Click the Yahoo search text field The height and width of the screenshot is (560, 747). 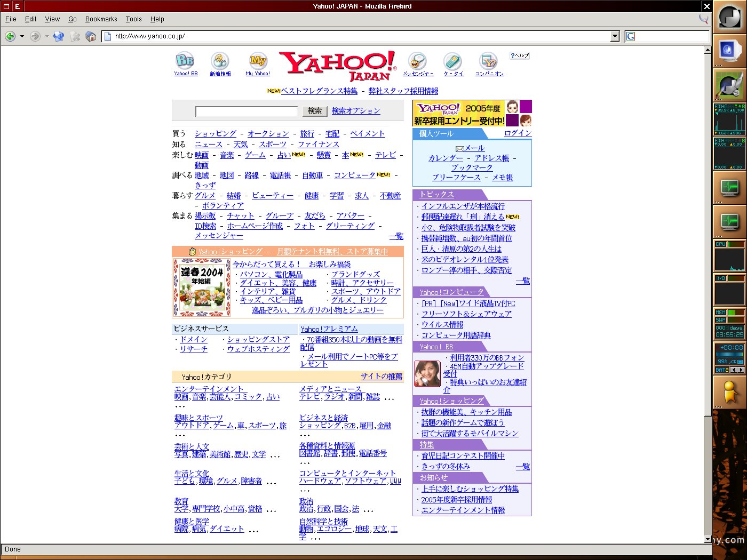coord(246,111)
